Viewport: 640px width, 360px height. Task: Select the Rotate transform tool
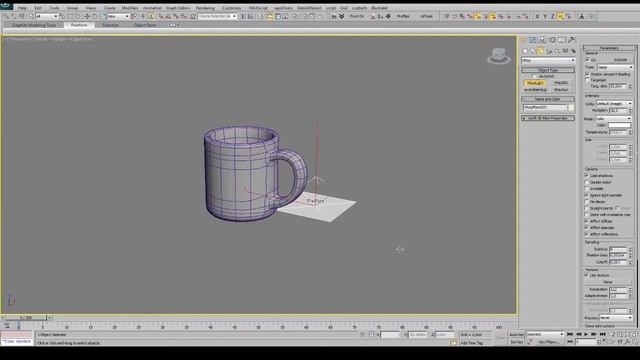coord(94,16)
